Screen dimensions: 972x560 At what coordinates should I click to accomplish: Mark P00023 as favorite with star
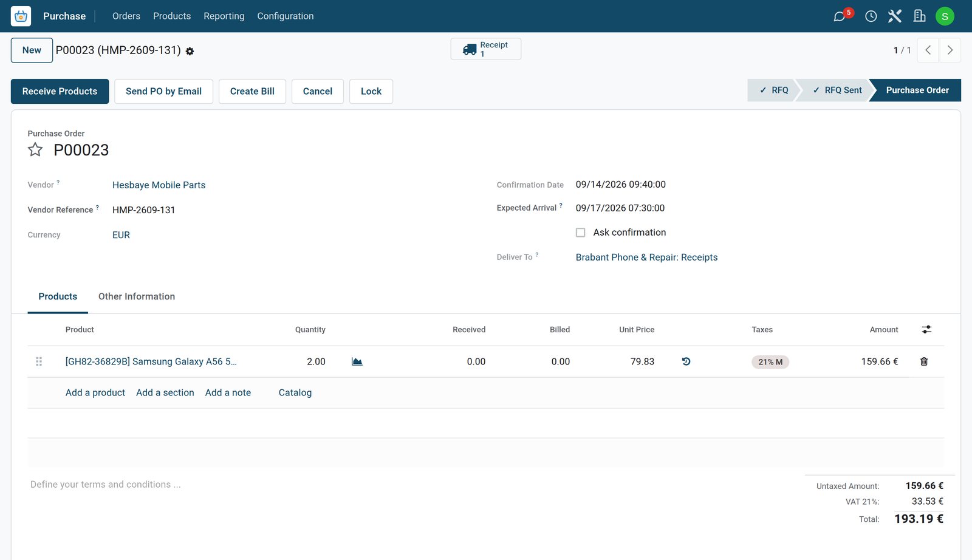tap(35, 150)
